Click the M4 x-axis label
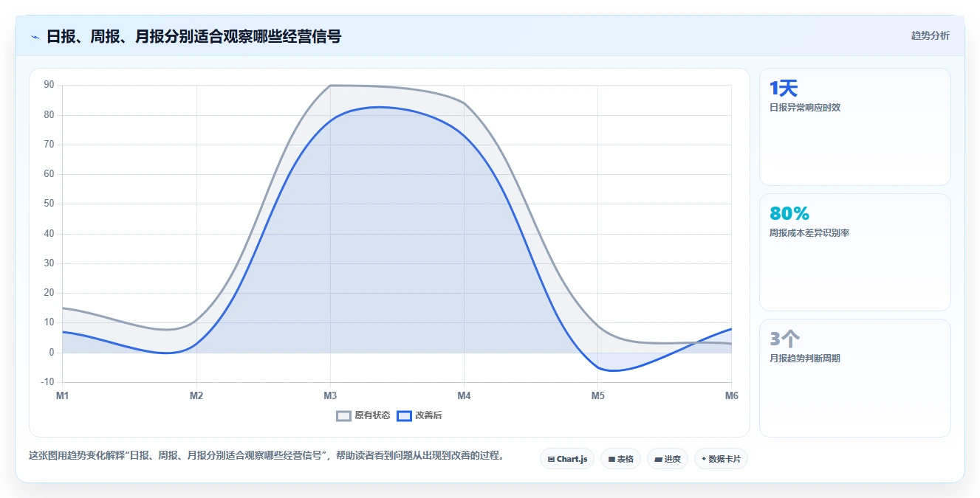Screen dimensions: 980x498 pos(464,396)
